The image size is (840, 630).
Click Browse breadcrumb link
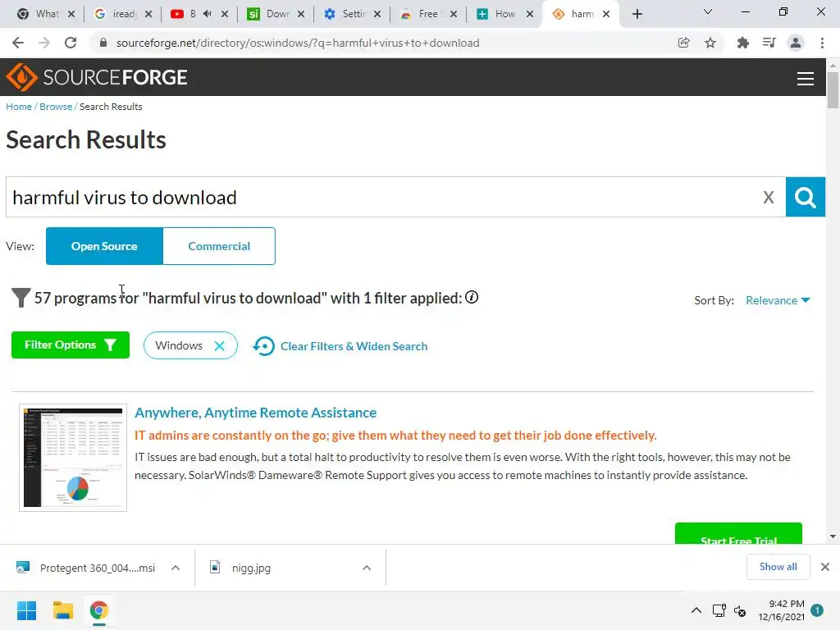pos(56,107)
